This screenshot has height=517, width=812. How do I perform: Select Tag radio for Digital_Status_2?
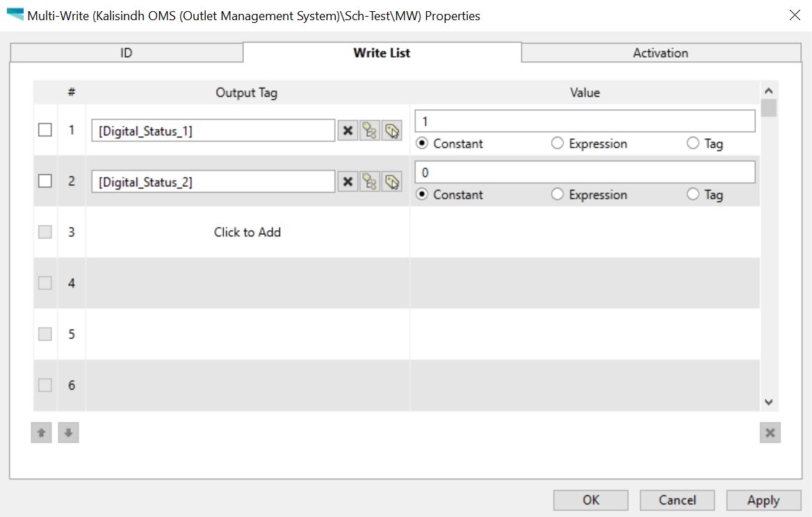click(x=693, y=195)
